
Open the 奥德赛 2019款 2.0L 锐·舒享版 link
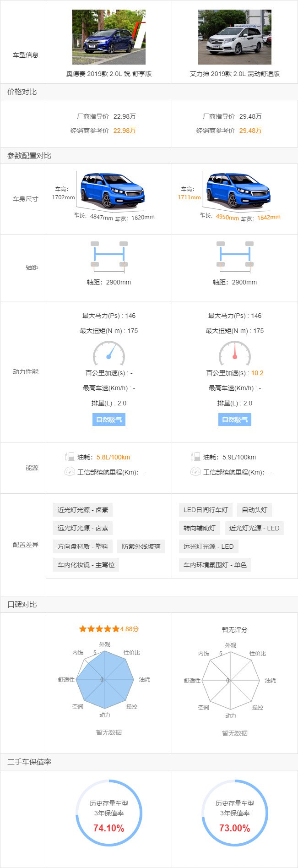tap(109, 74)
